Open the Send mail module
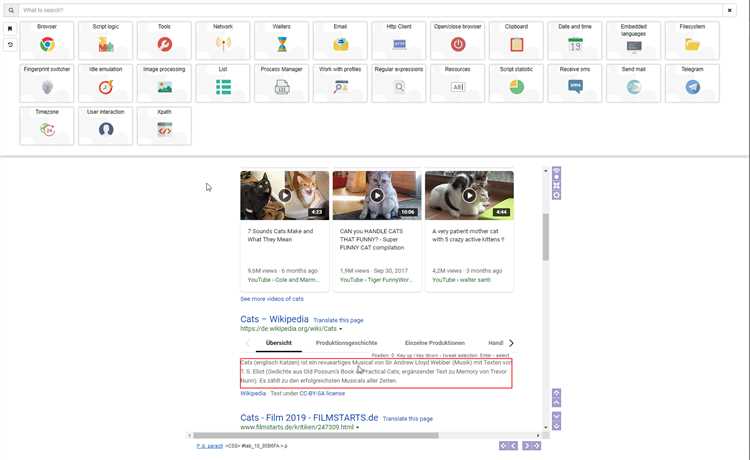 click(634, 83)
